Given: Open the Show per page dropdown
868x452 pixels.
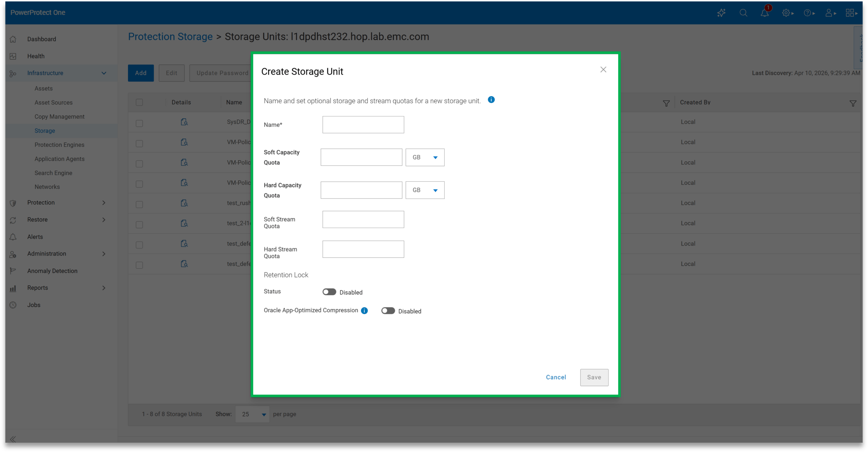Looking at the screenshot, I should [x=252, y=414].
